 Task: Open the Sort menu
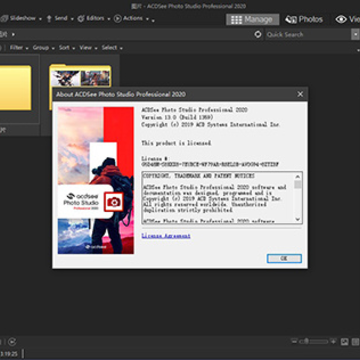pyautogui.click(x=67, y=48)
